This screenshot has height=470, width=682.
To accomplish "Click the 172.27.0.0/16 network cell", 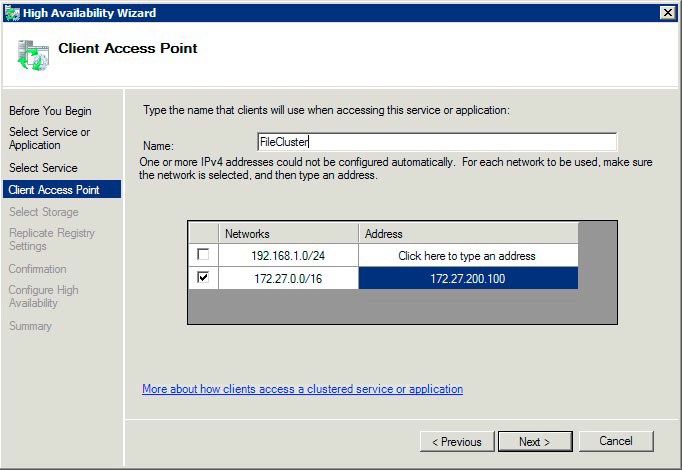I will click(x=288, y=278).
